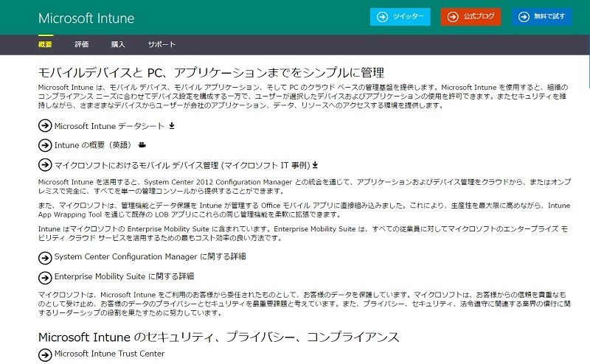Click arrow icon beside Intune の概要
This screenshot has height=364, width=590.
pos(45,145)
